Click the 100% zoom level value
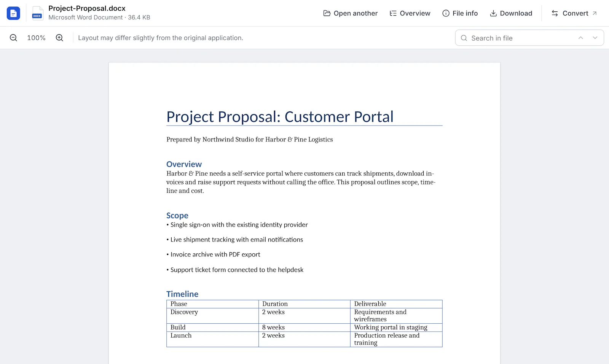The height and width of the screenshot is (364, 609). [x=36, y=38]
